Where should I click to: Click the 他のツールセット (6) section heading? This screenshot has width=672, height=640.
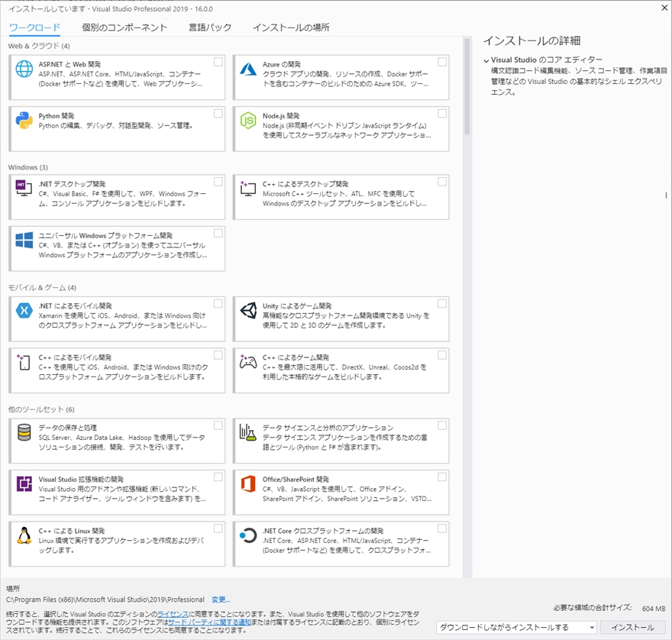click(x=41, y=409)
